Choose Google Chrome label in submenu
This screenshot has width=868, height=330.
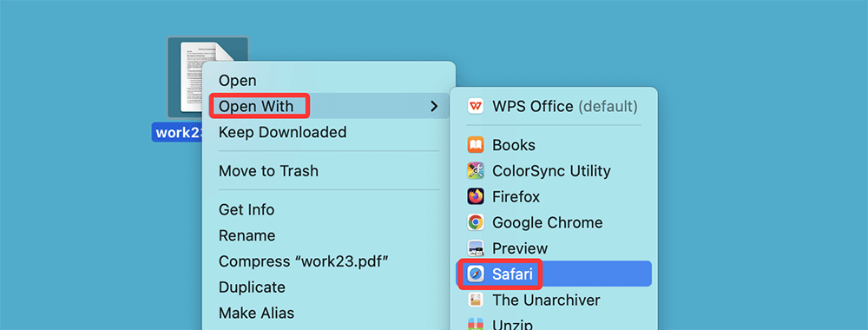pyautogui.click(x=548, y=222)
